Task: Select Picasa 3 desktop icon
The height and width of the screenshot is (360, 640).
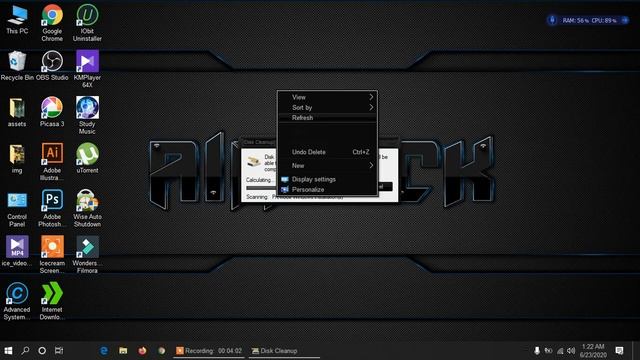Action: tap(52, 112)
